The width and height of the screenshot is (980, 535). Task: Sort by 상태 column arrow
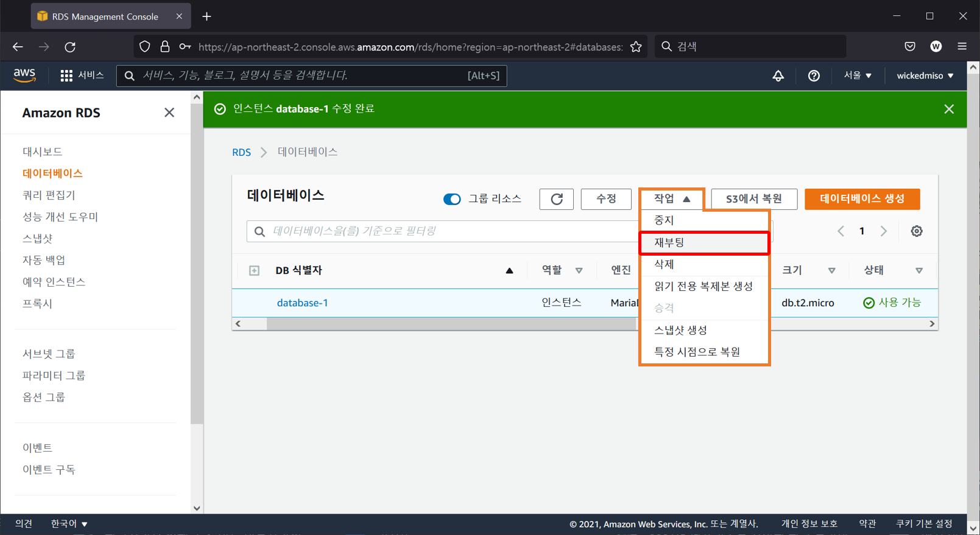[919, 271]
